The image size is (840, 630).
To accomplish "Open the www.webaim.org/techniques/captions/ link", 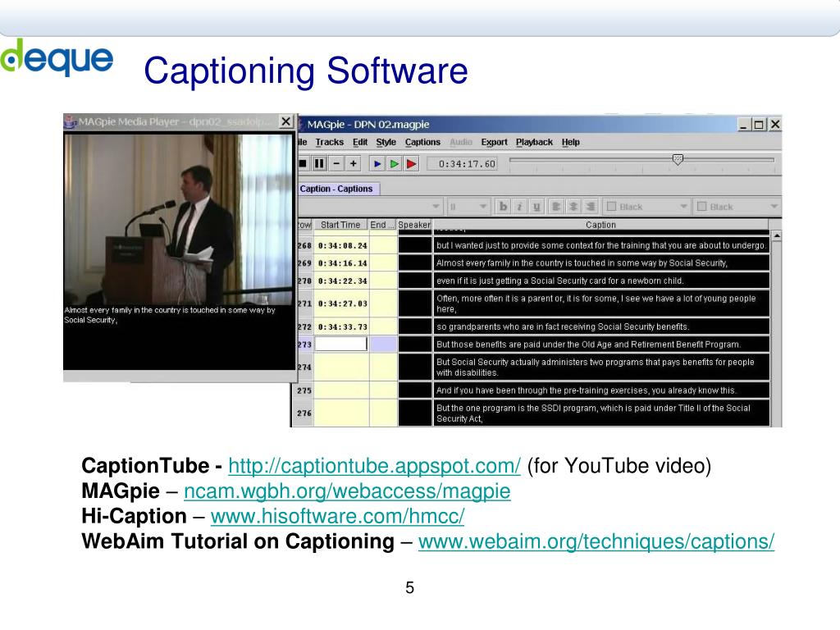I will 596,541.
